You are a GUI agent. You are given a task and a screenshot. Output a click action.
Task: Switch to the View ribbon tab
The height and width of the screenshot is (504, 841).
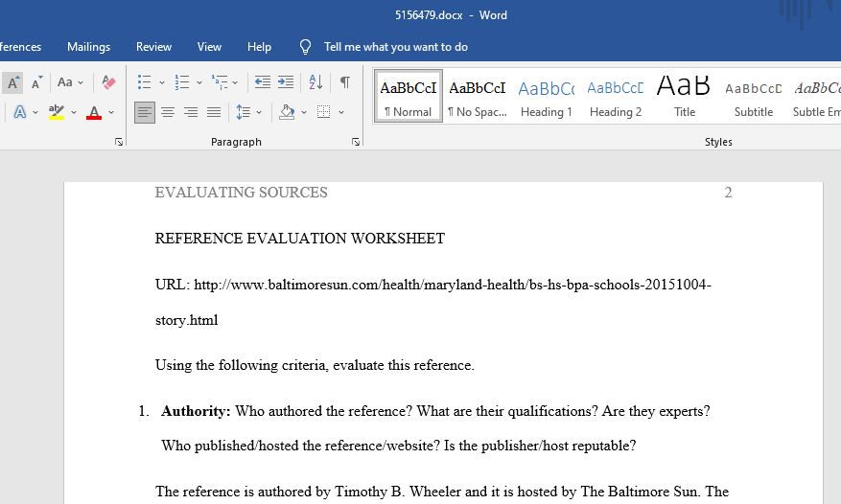(x=209, y=47)
